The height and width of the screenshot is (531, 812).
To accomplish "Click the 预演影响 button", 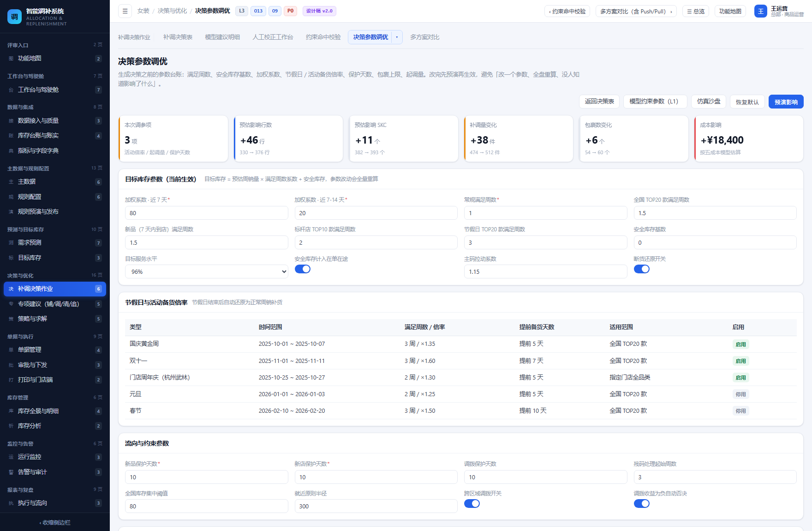I will pyautogui.click(x=786, y=102).
